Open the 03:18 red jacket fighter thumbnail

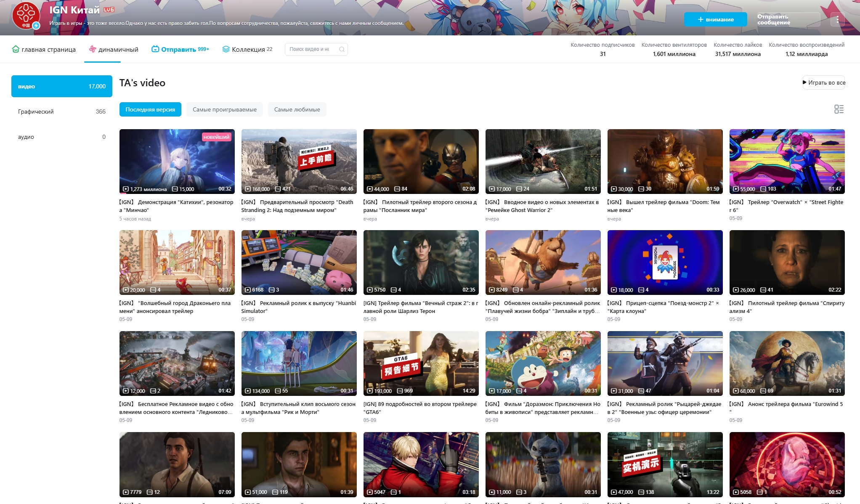[421, 464]
